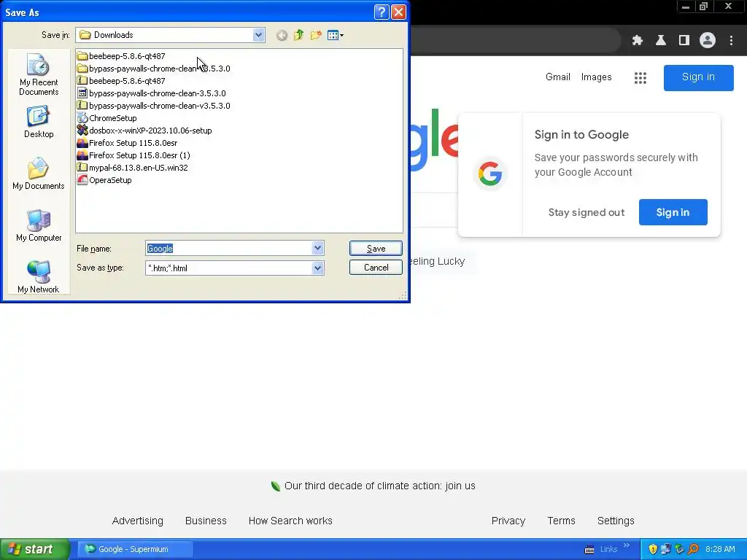747x560 pixels.
Task: Select the beebeep-5.8.6-qt487 folder
Action: (x=122, y=56)
